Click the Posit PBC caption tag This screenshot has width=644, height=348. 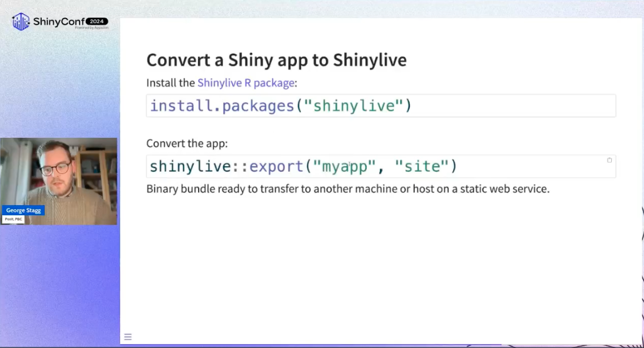[13, 219]
